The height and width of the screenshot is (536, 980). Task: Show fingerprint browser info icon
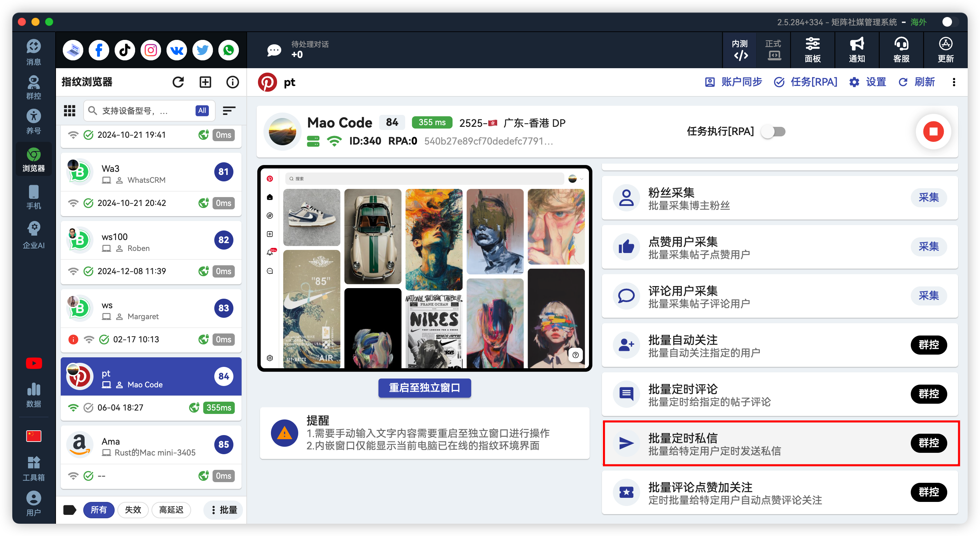coord(232,82)
